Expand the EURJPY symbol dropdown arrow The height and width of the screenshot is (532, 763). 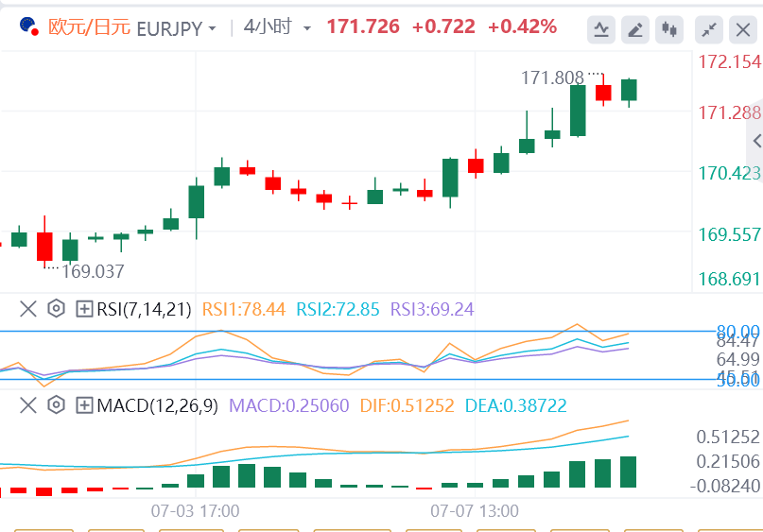[x=212, y=28]
